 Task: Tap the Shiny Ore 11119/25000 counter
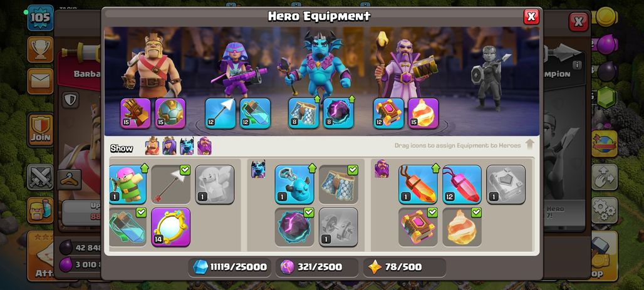click(230, 267)
